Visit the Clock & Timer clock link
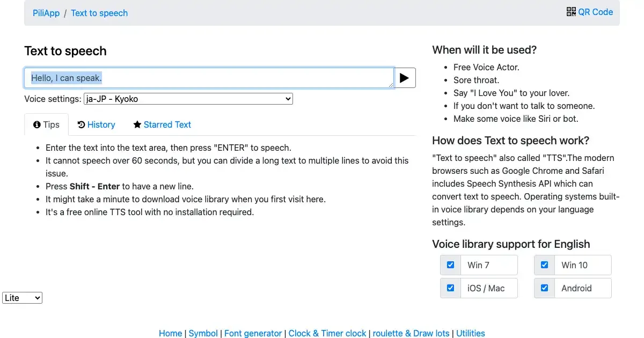This screenshot has height=338, width=644. coord(327,333)
